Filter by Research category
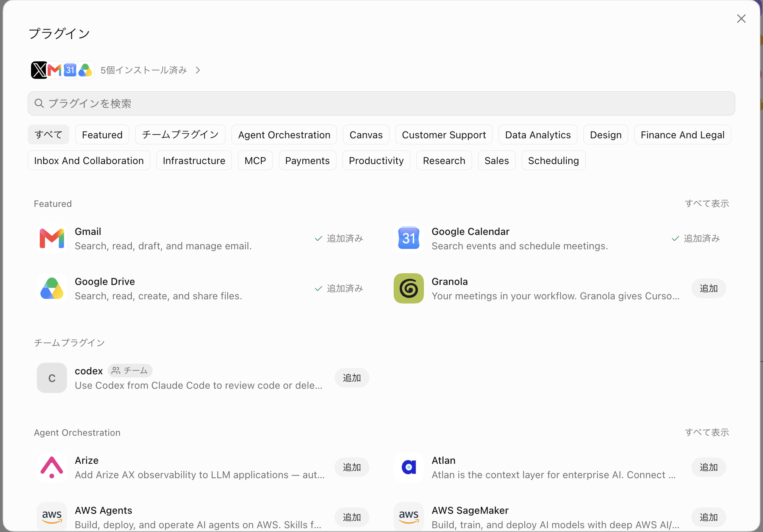Viewport: 763px width, 532px height. point(444,160)
